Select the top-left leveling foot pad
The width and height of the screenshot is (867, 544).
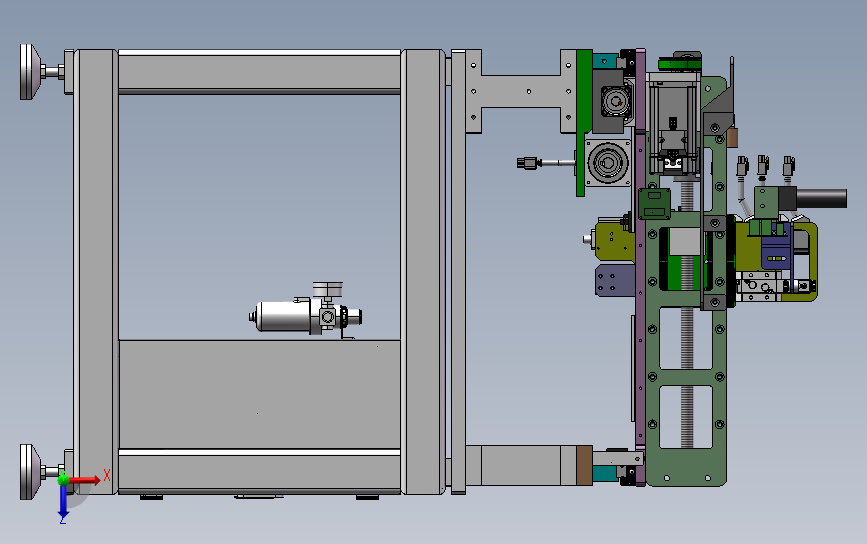pyautogui.click(x=30, y=72)
